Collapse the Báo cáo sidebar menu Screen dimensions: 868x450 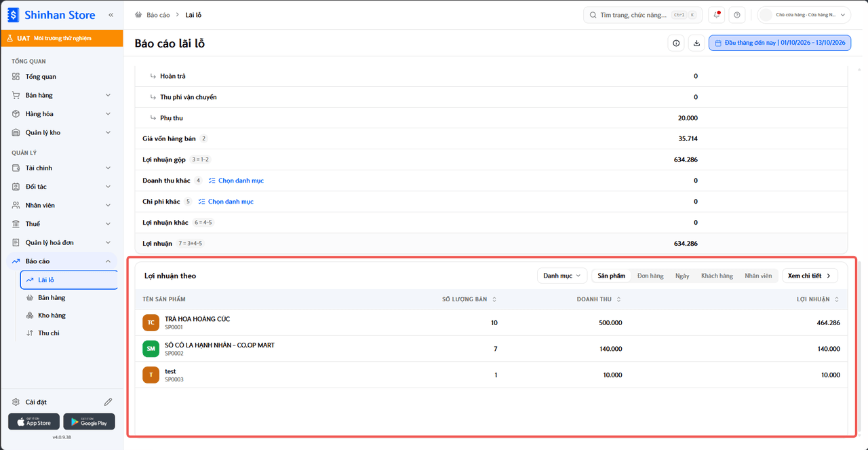62,261
